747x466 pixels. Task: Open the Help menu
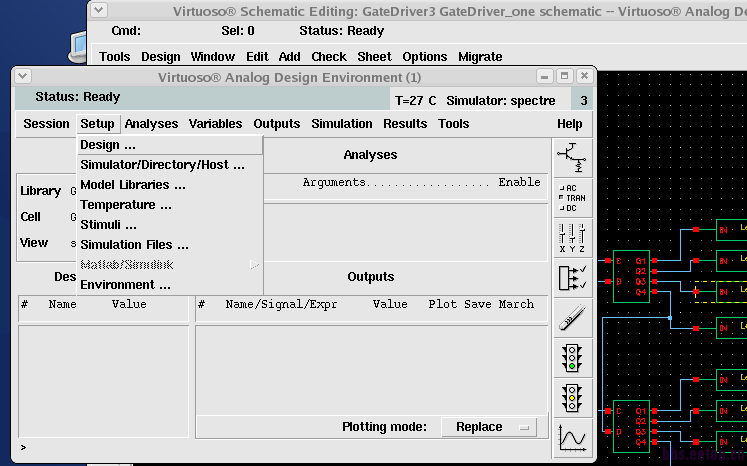570,124
